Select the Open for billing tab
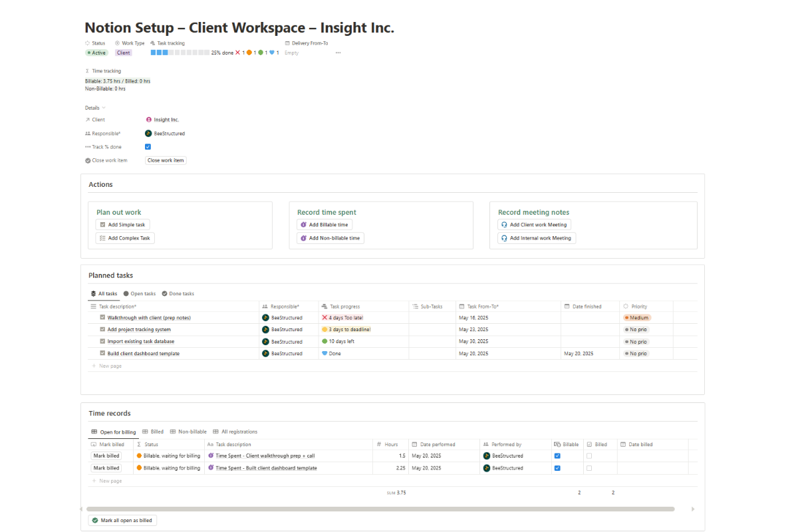Screen dimensions: 798x532 [x=114, y=432]
